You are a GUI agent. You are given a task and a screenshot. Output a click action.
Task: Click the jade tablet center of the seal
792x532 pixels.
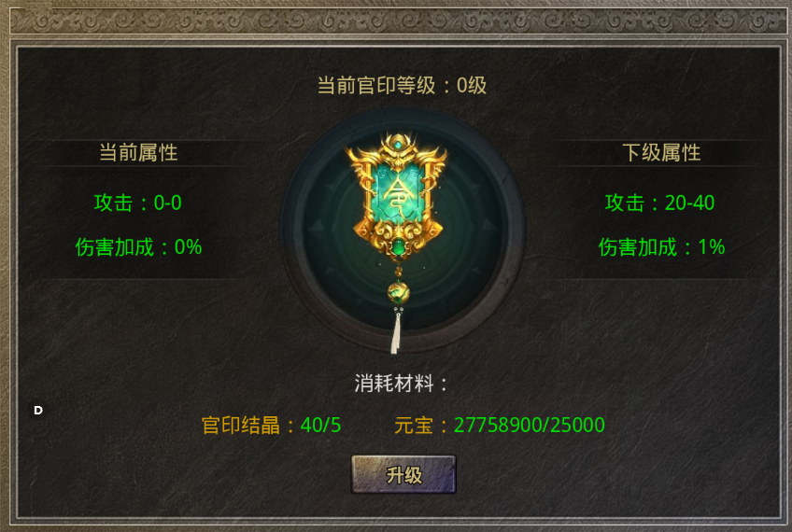398,193
